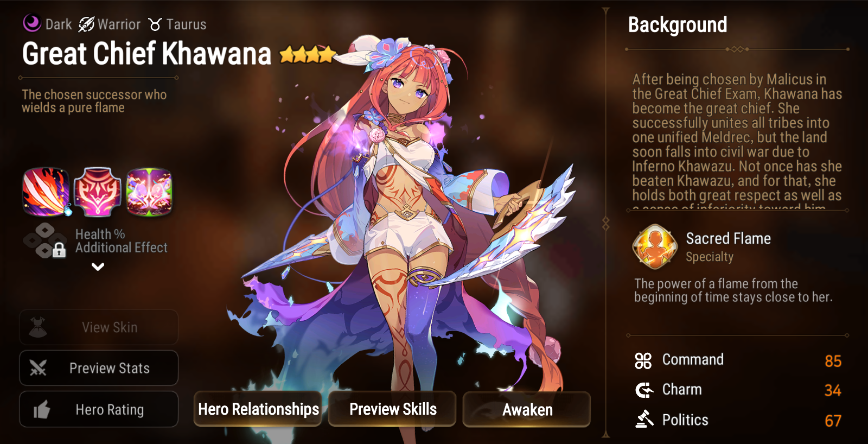
Task: Click the Preview Stats button
Action: pyautogui.click(x=99, y=368)
